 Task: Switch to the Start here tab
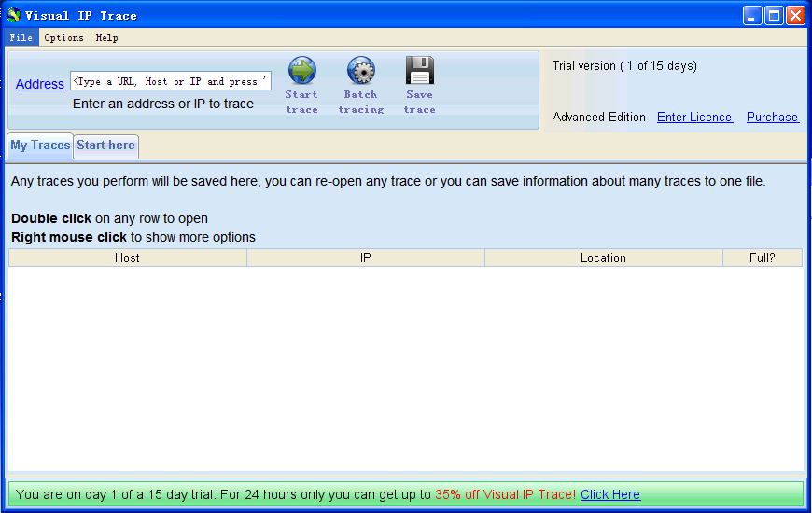coord(105,146)
